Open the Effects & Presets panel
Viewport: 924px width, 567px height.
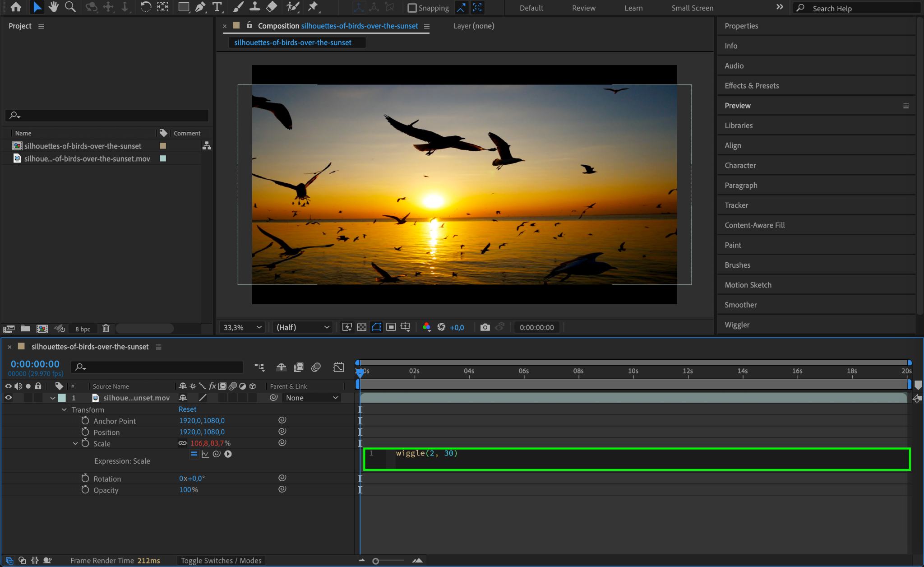click(751, 86)
